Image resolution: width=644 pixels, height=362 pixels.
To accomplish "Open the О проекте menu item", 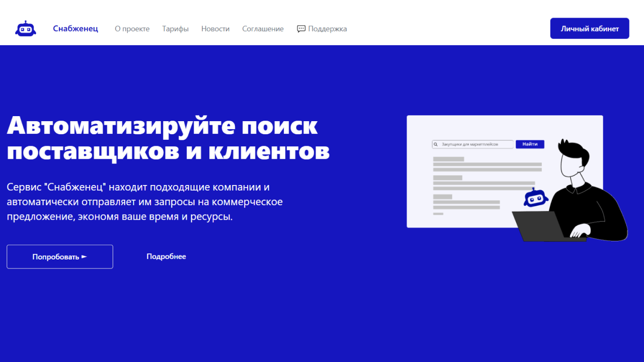I will click(x=132, y=29).
